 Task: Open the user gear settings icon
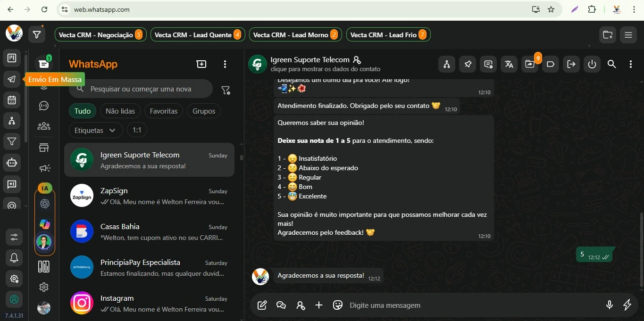click(x=14, y=279)
